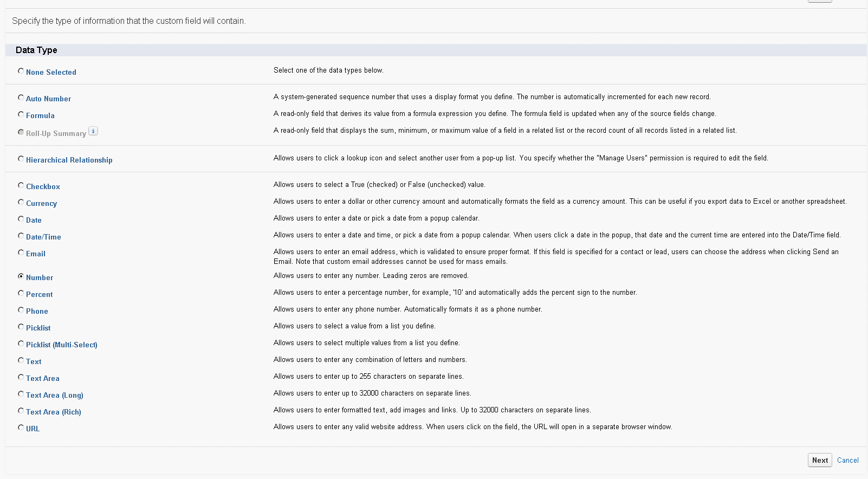The width and height of the screenshot is (868, 479).
Task: Select the Text Area radio button
Action: [21, 377]
